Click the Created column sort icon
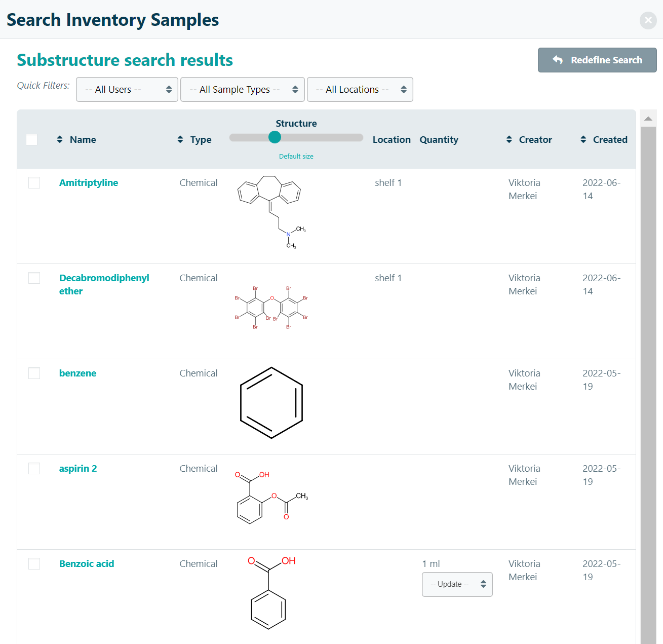663x644 pixels. pos(583,139)
